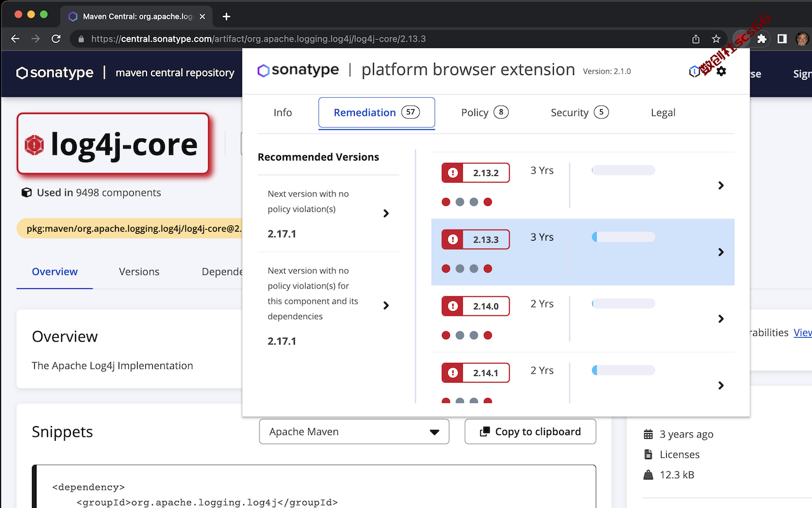Open the extension settings gear icon
This screenshot has height=508, width=812.
(x=721, y=71)
